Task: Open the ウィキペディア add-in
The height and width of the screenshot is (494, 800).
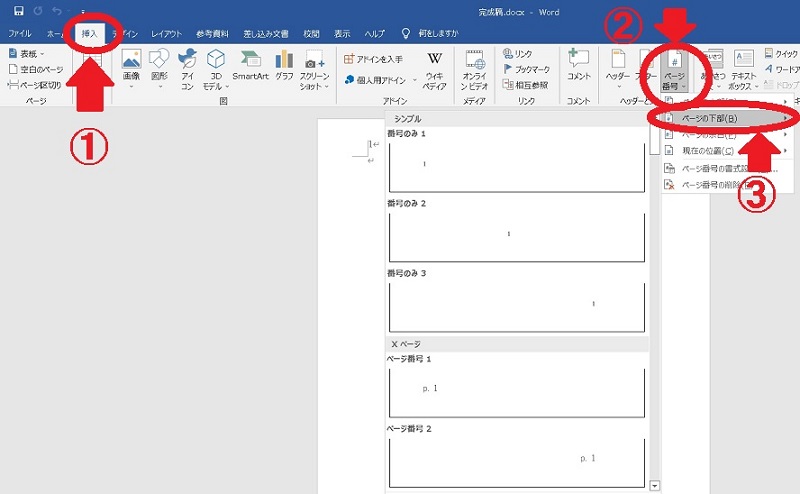Action: [435, 70]
